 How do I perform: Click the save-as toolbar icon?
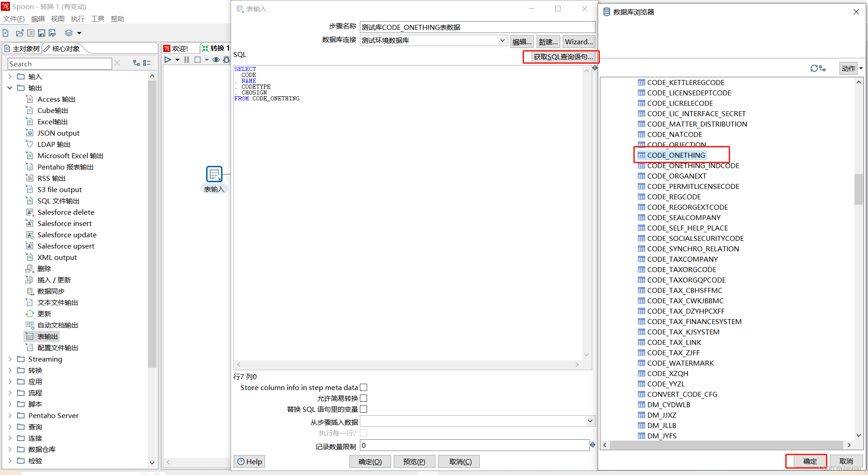(52, 33)
